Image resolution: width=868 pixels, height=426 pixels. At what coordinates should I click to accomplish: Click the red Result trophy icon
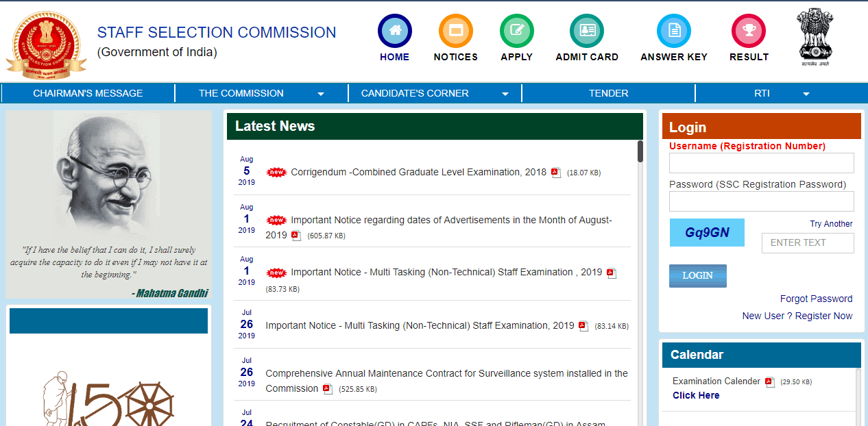tap(749, 31)
